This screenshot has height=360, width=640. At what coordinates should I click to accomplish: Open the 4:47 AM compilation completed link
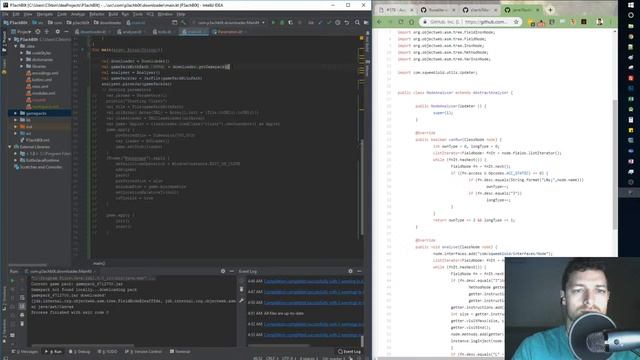(313, 292)
